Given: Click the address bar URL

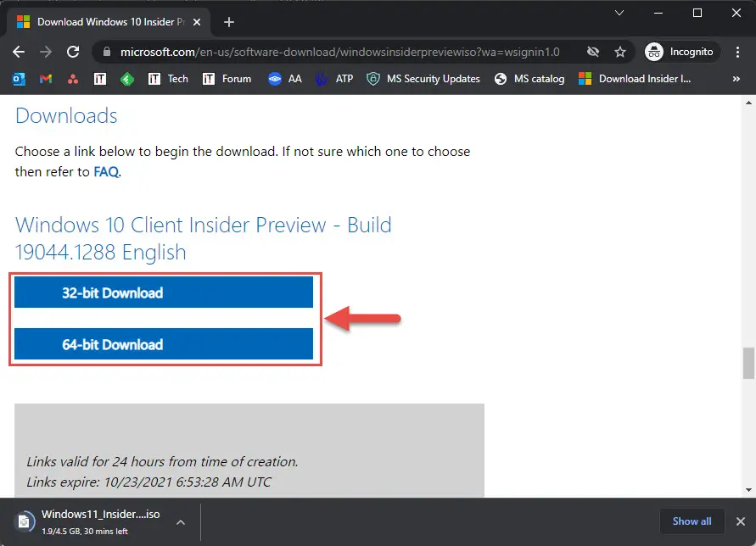Looking at the screenshot, I should pos(340,52).
